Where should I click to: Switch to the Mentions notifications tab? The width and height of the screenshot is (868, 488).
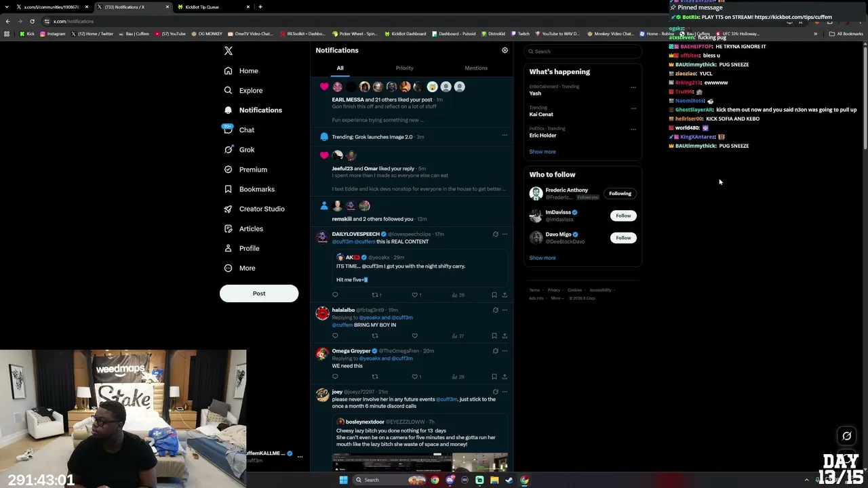[x=476, y=68]
